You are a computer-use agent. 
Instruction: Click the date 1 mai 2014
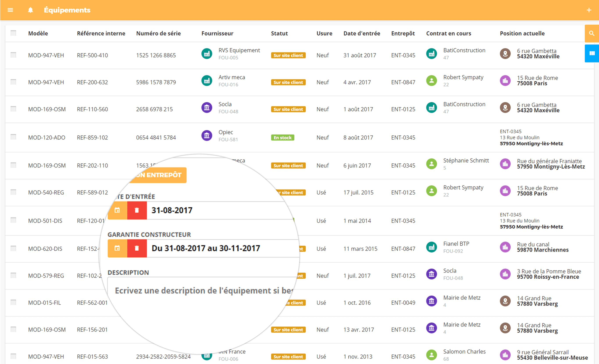(357, 221)
